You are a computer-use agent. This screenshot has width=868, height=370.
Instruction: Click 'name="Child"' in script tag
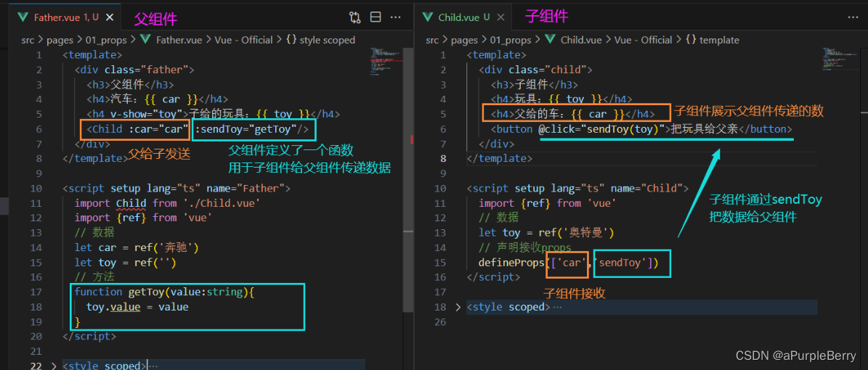tap(646, 188)
